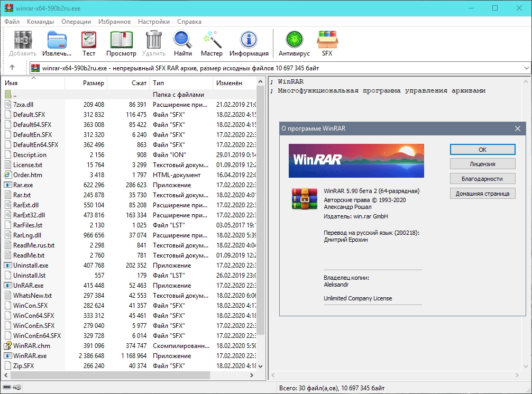Select the License.txt text file icon
Image resolution: width=532 pixels, height=394 pixels.
(x=8, y=165)
